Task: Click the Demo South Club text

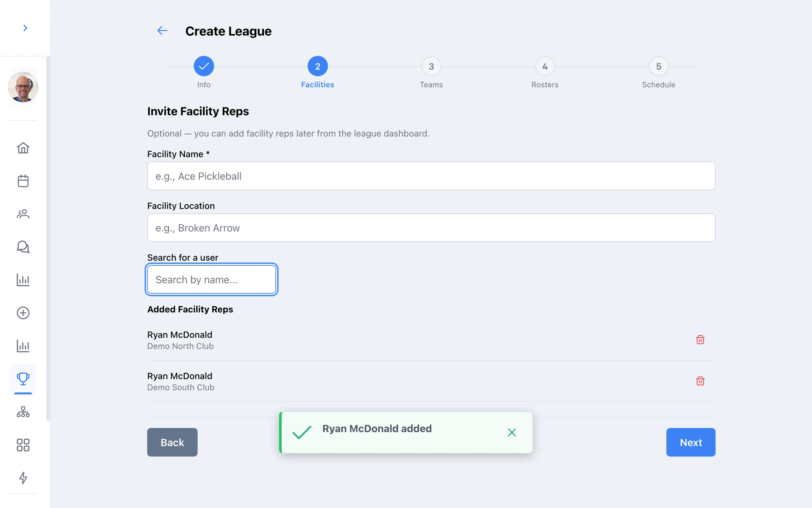Action: [x=181, y=387]
